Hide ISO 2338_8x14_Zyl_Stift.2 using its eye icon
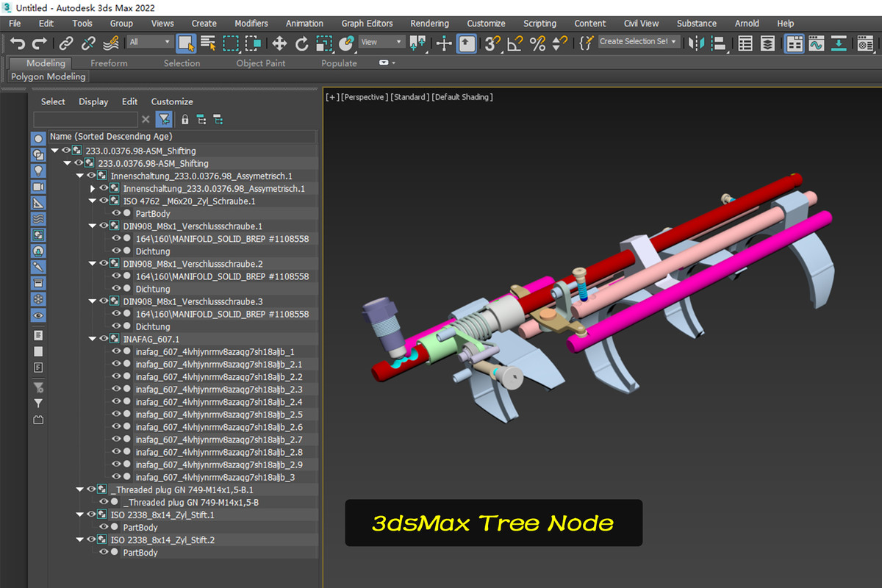 click(91, 540)
